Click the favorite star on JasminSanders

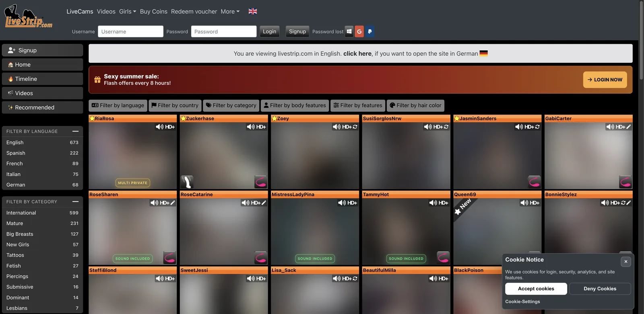tap(457, 118)
